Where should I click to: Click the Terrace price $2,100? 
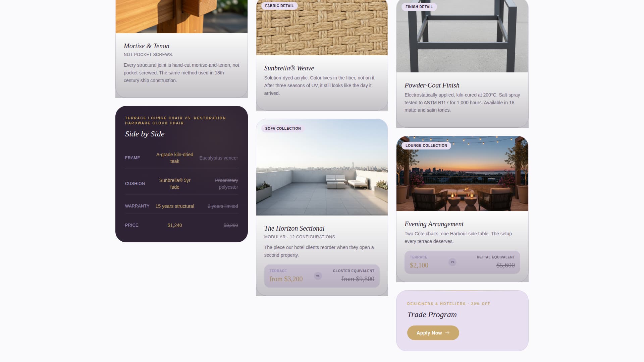[419, 265]
